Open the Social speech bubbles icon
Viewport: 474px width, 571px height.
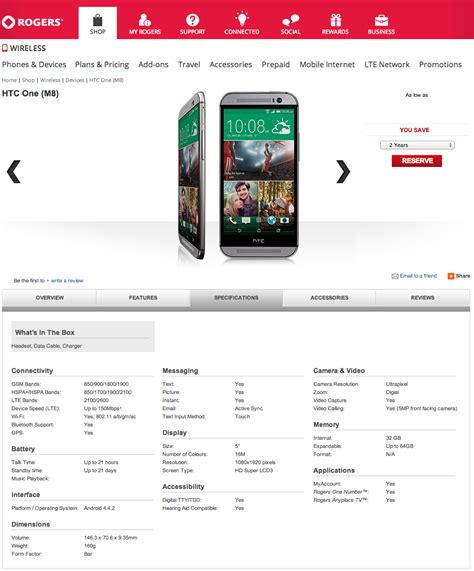coord(291,20)
